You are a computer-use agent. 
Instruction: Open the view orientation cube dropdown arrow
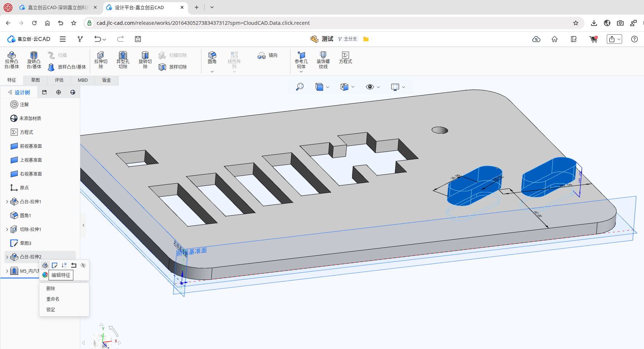click(353, 87)
